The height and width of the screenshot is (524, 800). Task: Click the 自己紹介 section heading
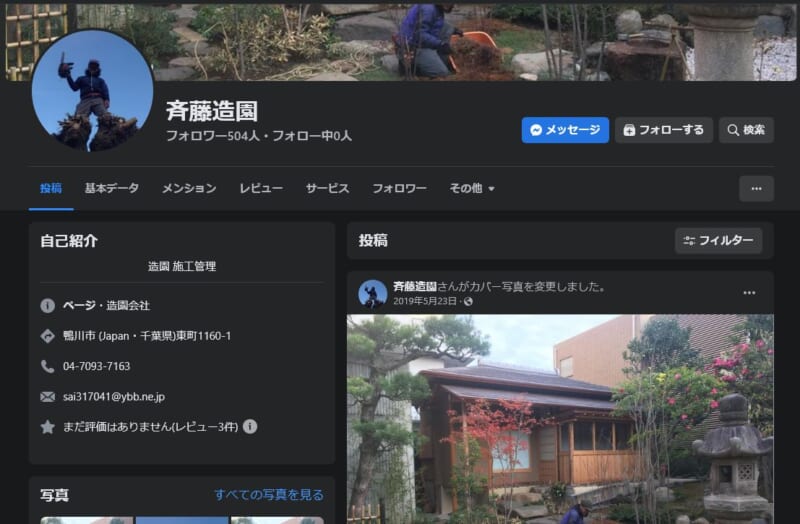tap(69, 241)
